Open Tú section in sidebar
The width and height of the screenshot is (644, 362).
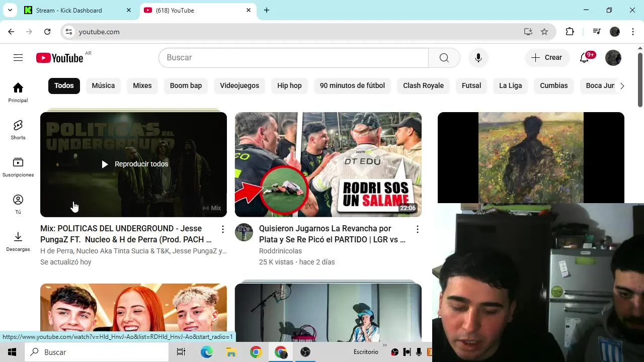point(18,204)
